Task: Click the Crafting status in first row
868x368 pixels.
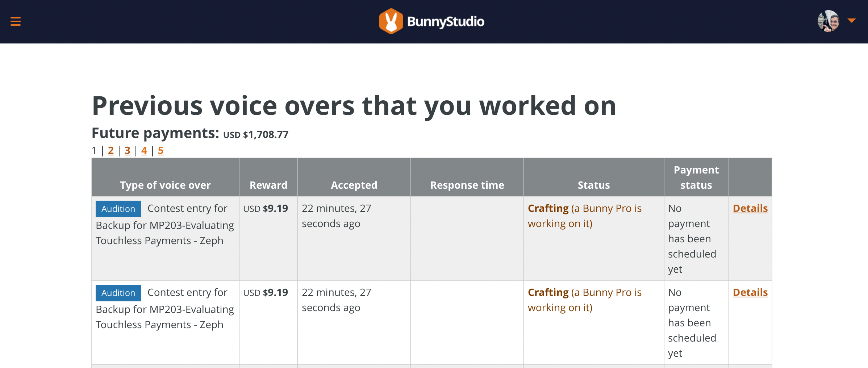Action: 548,208
